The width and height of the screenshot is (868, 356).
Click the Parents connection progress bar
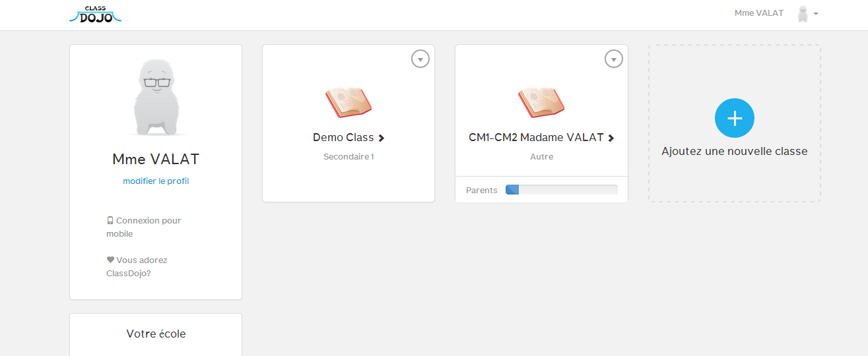(x=562, y=190)
